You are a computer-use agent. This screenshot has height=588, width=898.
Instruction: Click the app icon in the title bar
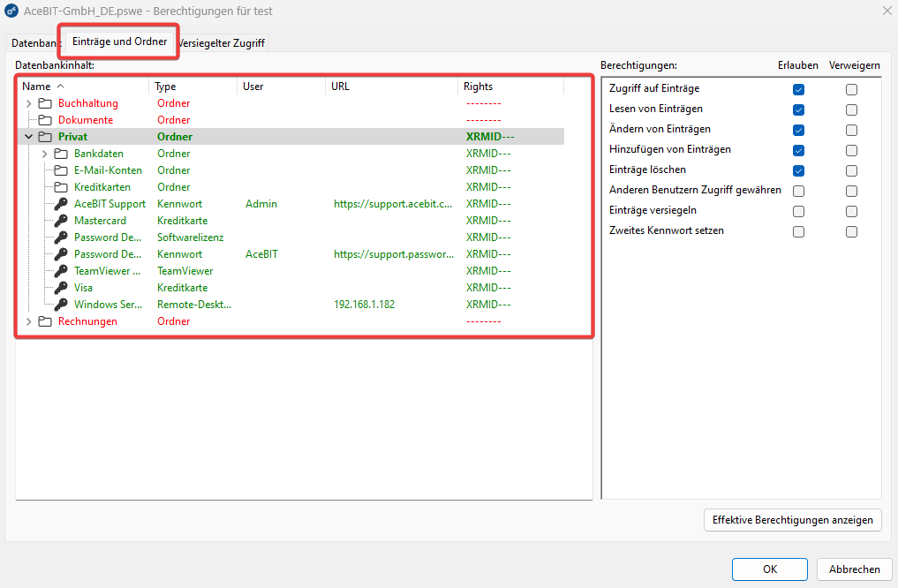tap(11, 11)
